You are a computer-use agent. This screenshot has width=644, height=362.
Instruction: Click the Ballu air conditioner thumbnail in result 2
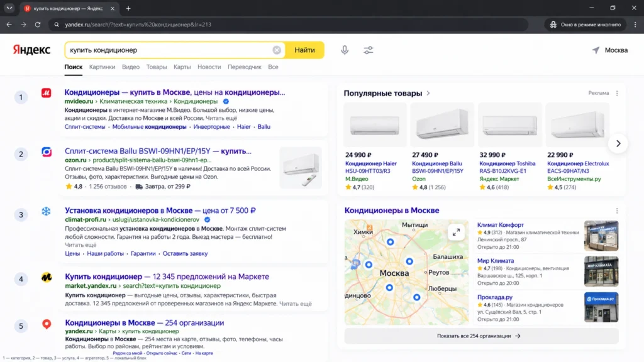pos(301,168)
